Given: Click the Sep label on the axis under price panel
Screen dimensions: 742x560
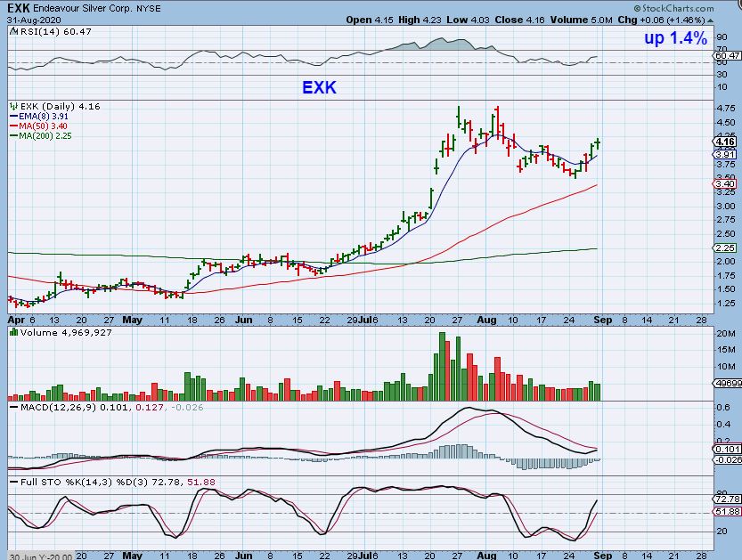Looking at the screenshot, I should [602, 321].
